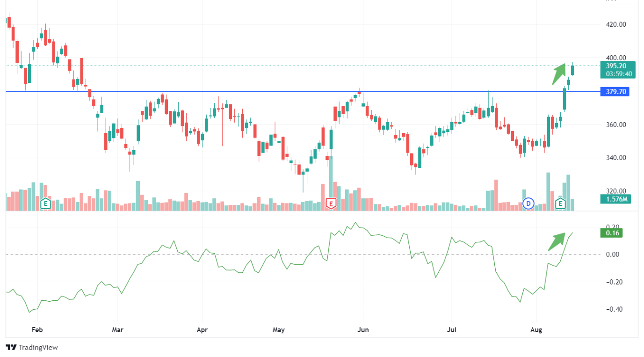Click the red earnings E marker in May
Viewport: 644px width, 357px height.
click(x=331, y=203)
